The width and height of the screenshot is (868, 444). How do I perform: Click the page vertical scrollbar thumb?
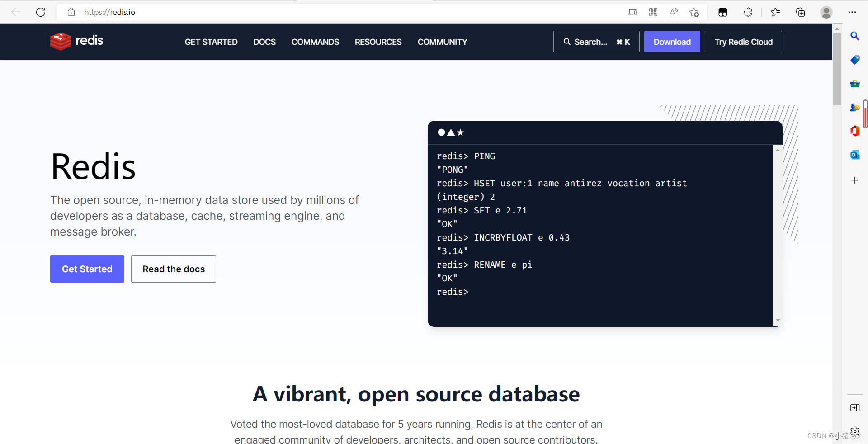coord(837,69)
